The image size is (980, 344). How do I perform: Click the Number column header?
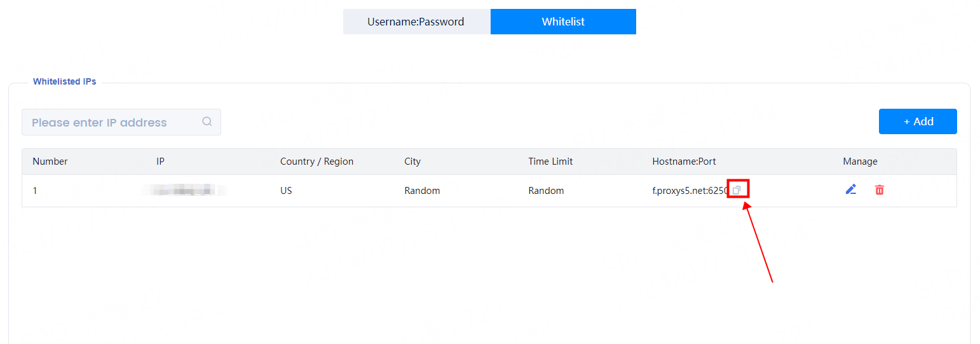(50, 162)
